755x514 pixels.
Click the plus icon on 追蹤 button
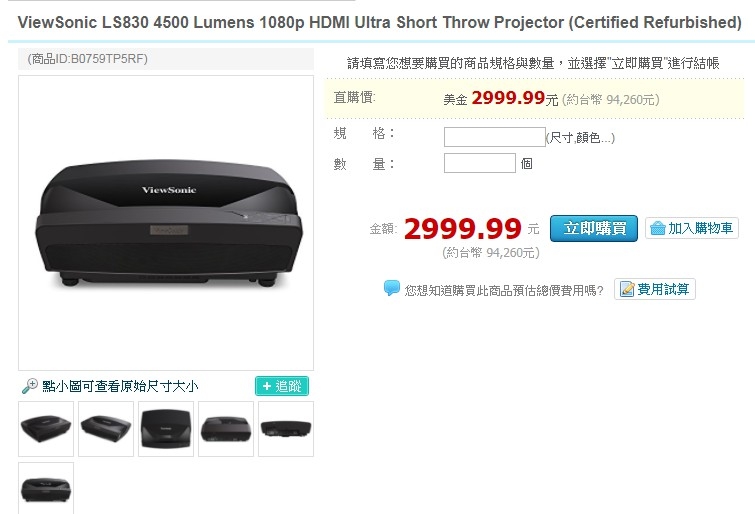tap(266, 386)
